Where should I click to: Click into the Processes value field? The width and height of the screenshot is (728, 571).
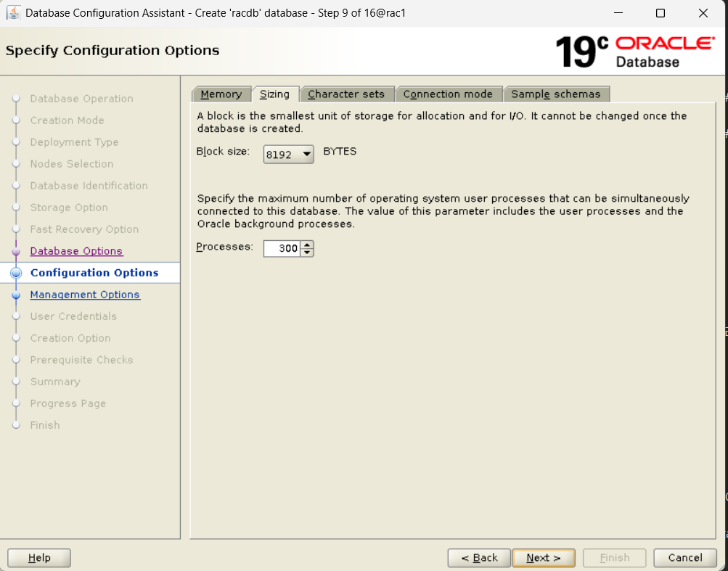tap(282, 248)
